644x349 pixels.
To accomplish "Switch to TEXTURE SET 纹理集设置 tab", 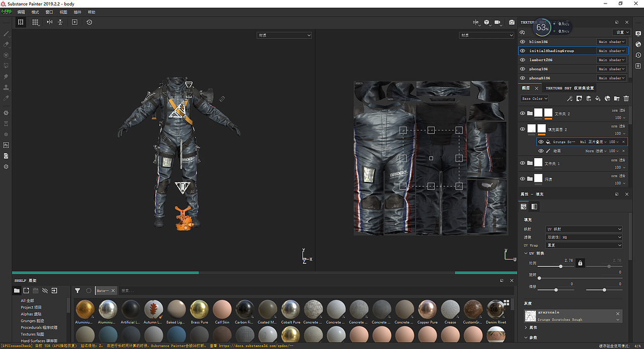I will tap(570, 88).
